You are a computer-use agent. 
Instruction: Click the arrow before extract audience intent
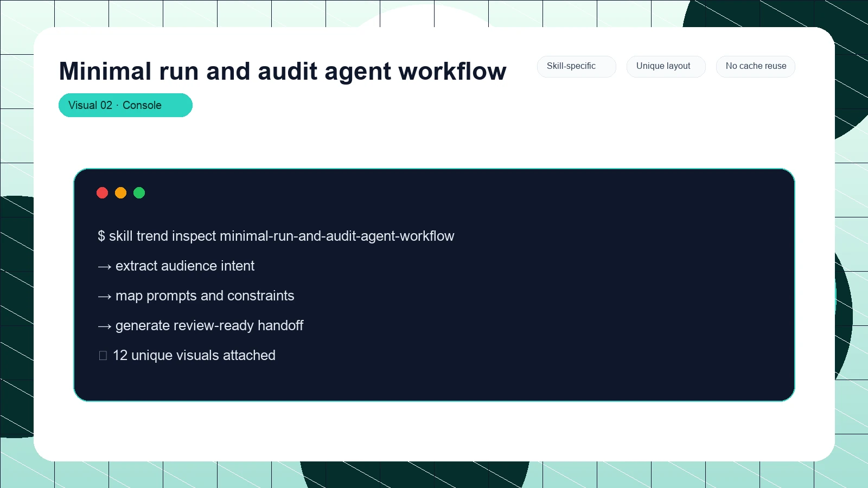(x=105, y=267)
